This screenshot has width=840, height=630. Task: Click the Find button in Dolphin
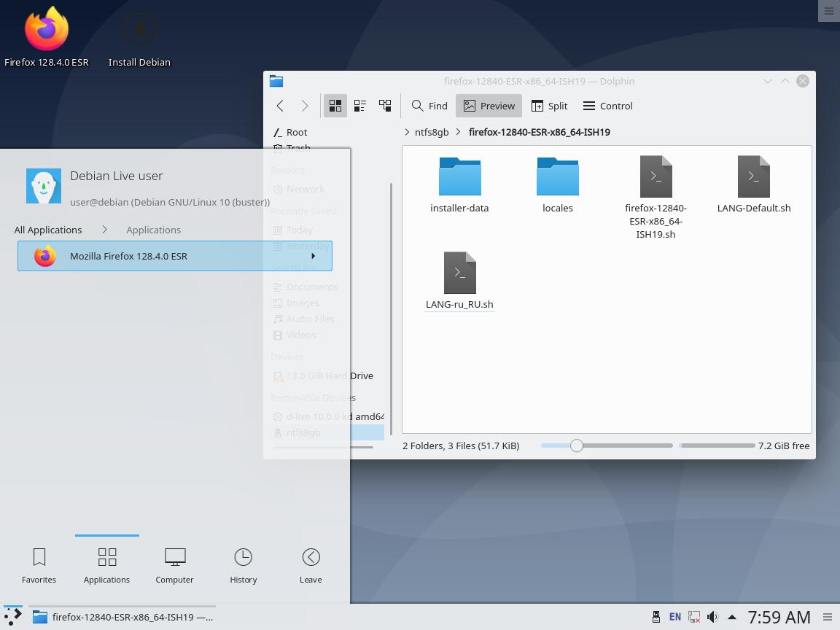tap(429, 106)
